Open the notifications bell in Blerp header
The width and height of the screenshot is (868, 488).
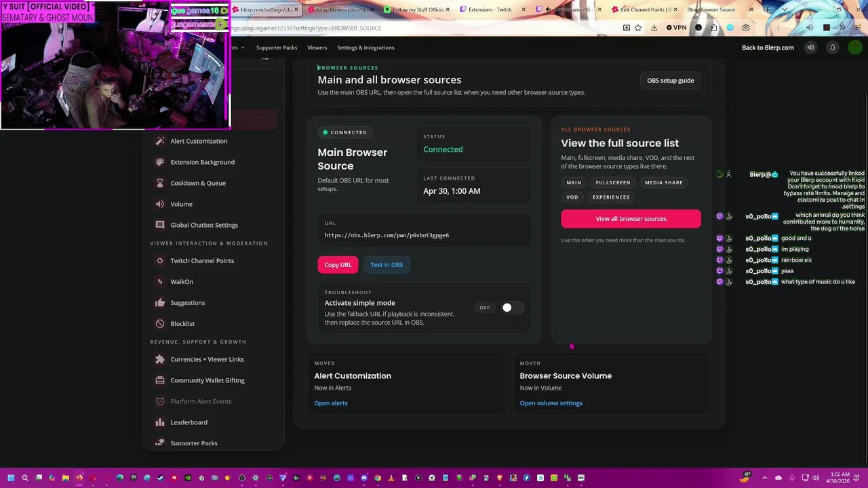coord(833,47)
